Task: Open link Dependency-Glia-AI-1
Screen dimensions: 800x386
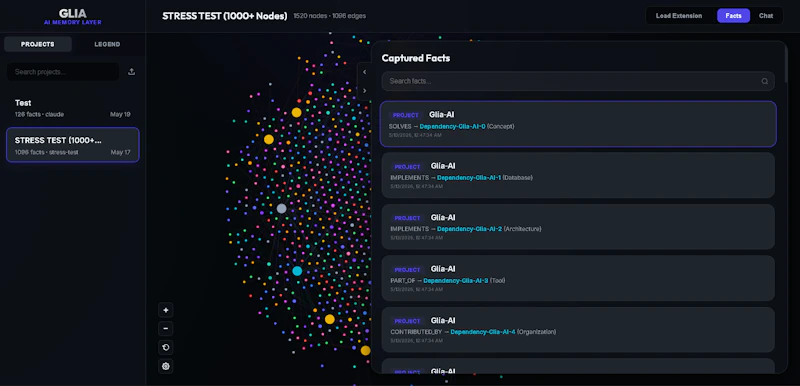Action: point(469,177)
